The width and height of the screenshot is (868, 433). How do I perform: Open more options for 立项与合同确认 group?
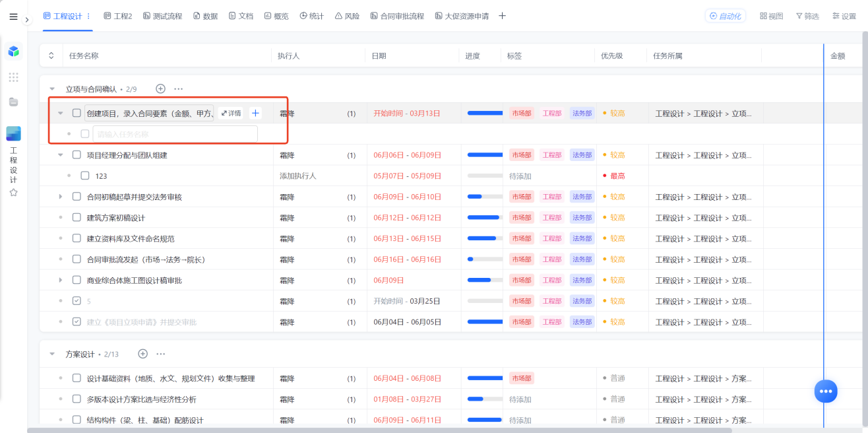tap(179, 88)
